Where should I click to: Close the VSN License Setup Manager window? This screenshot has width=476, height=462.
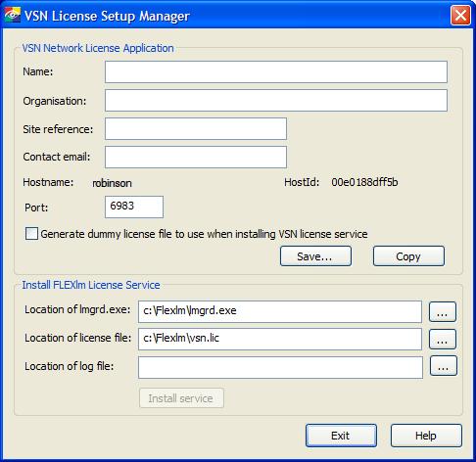[x=460, y=15]
